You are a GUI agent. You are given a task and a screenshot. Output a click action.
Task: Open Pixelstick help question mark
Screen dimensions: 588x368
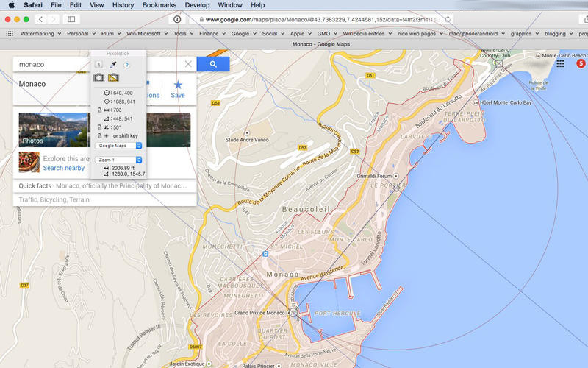tap(126, 65)
